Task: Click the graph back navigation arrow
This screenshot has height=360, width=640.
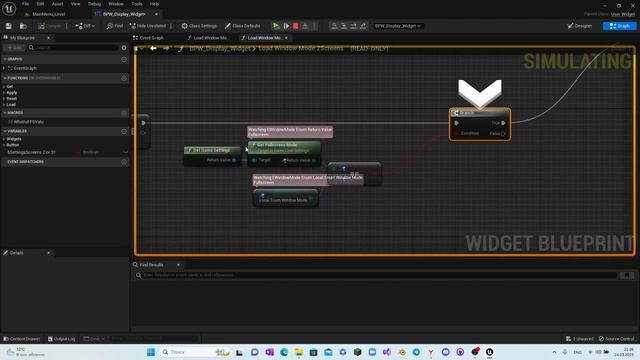Action: (x=153, y=49)
